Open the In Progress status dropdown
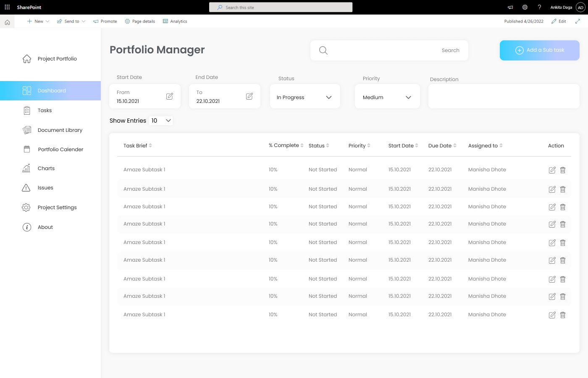Viewport: 588px width, 378px height. coord(305,97)
